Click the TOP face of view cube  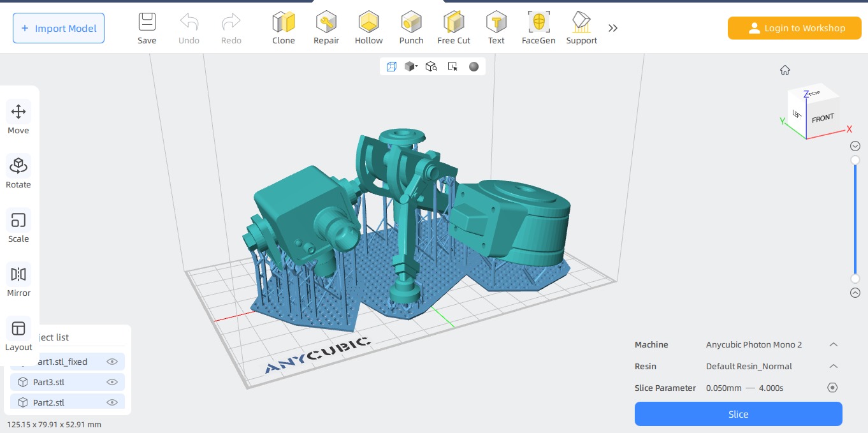[814, 94]
